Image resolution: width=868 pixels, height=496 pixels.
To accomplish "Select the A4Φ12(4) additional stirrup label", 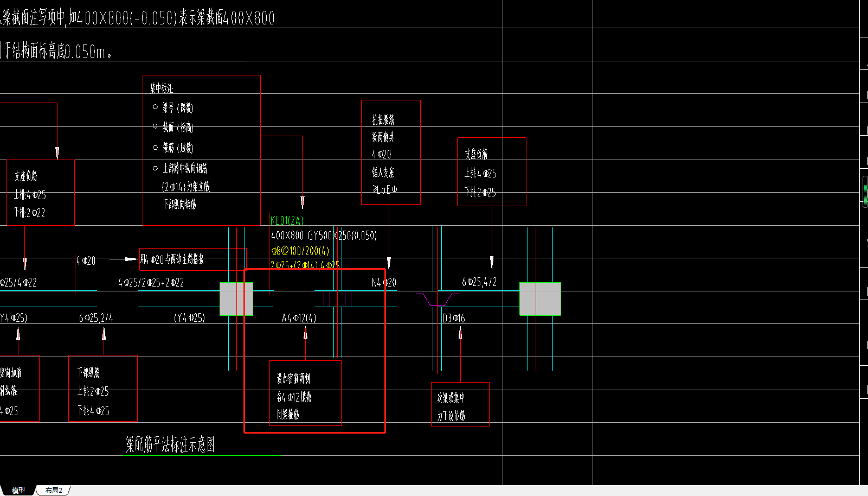I will [x=299, y=318].
